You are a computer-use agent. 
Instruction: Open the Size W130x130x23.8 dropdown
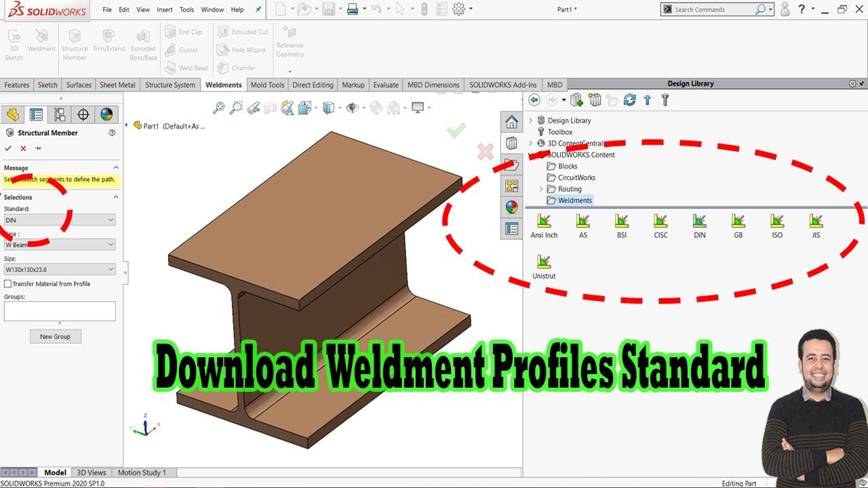click(60, 270)
